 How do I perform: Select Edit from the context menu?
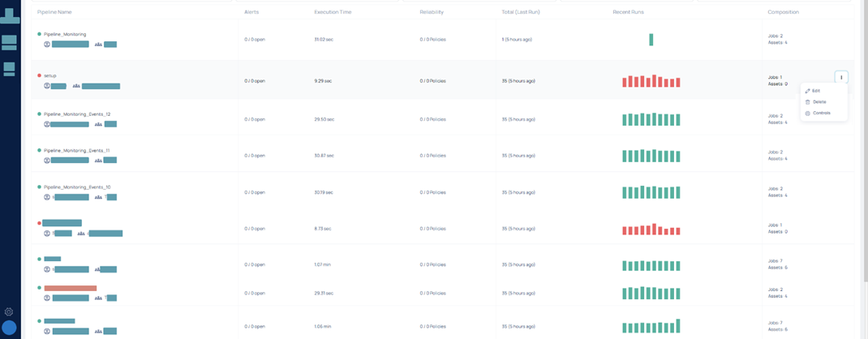[x=815, y=90]
